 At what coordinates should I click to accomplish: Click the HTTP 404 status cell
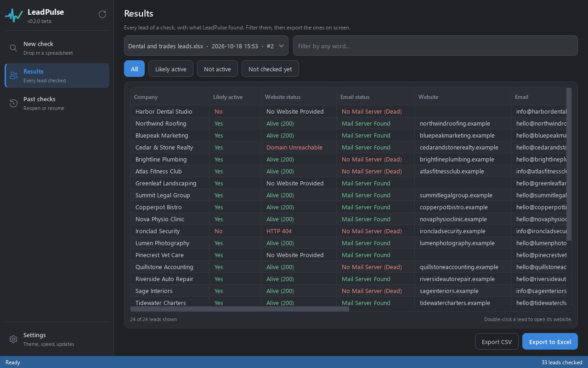pyautogui.click(x=299, y=231)
